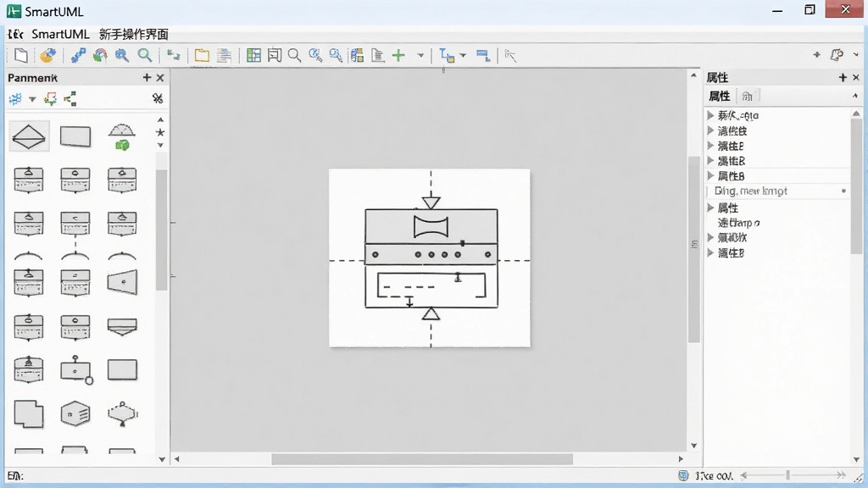Expand the last properties tree row
This screenshot has width=868, height=488.
tap(711, 252)
